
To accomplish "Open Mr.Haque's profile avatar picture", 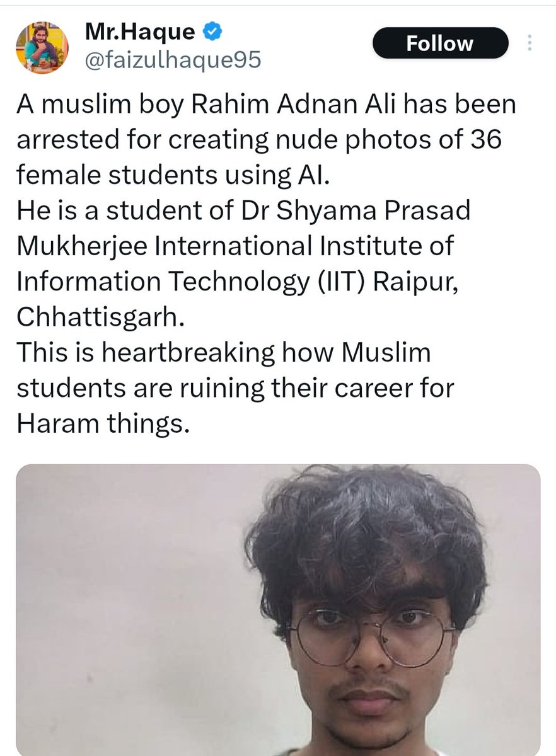I will [x=42, y=47].
